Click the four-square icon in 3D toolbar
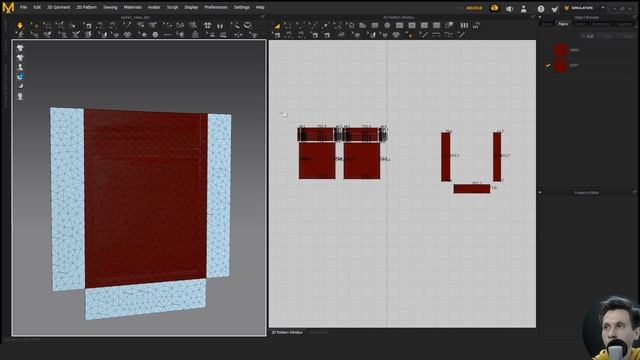 207,25
